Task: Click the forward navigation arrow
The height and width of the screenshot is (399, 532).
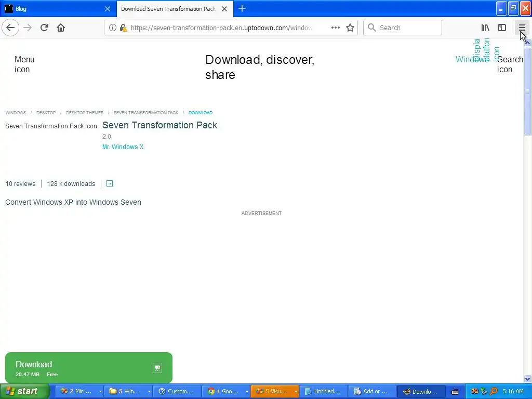Action: [28, 28]
